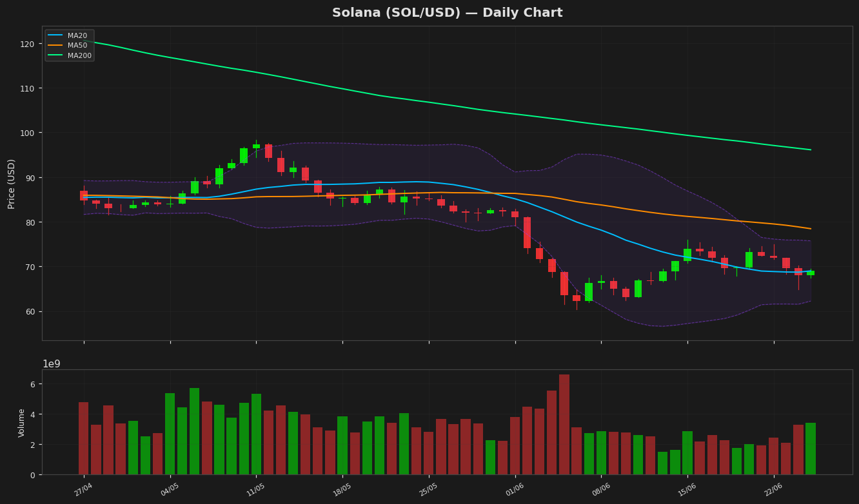The width and height of the screenshot is (859, 504).
Task: Click the 80 price tick label
Action: coord(30,222)
